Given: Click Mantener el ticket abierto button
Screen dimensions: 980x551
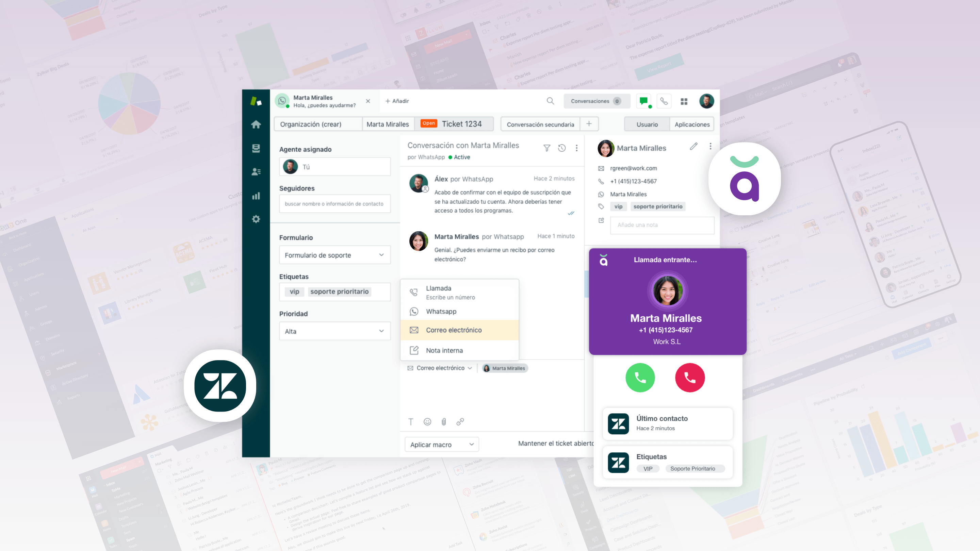Looking at the screenshot, I should point(555,444).
